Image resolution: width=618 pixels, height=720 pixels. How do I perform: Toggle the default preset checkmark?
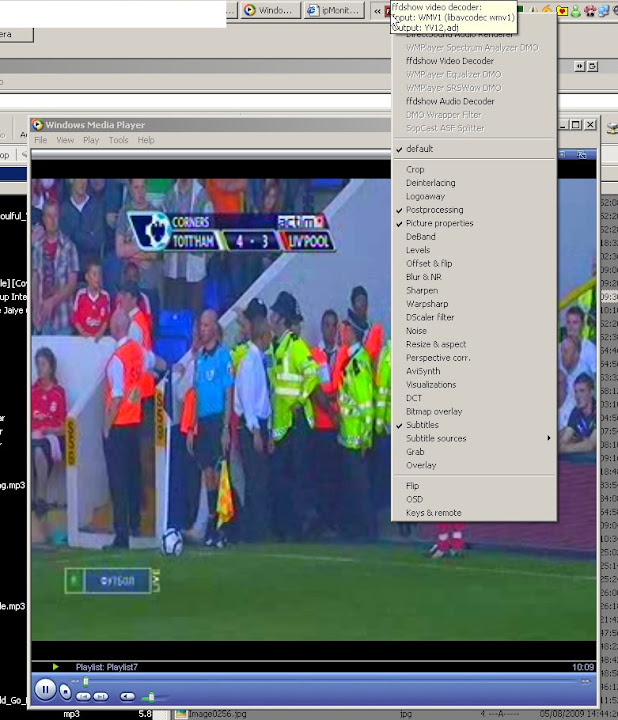[x=474, y=149]
